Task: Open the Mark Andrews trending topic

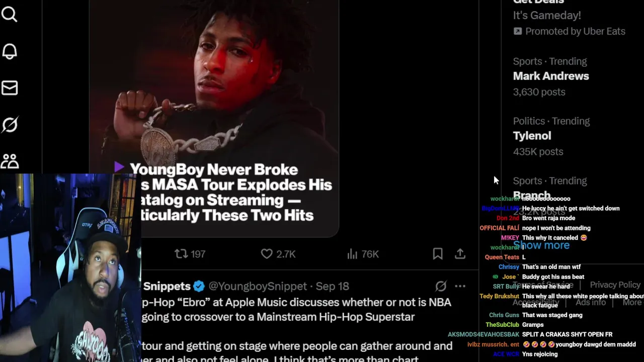Action: (551, 76)
